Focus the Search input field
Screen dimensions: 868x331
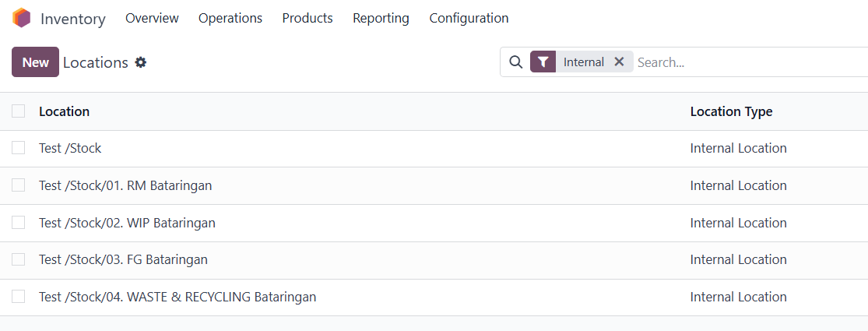(752, 62)
